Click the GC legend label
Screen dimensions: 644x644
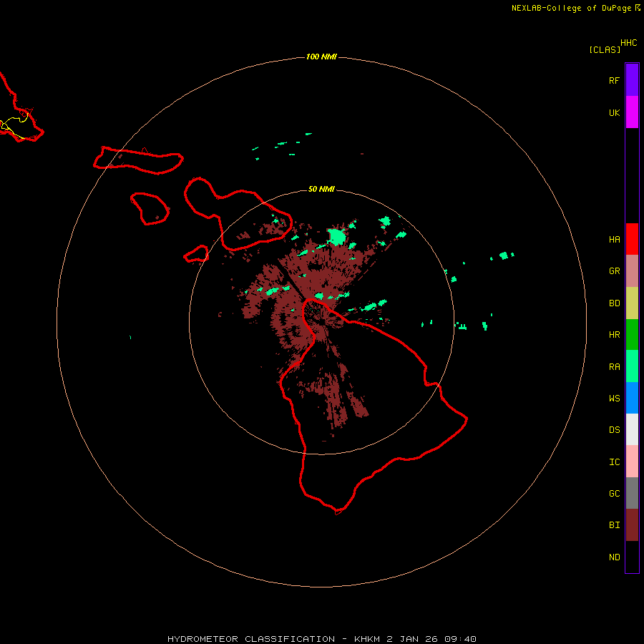click(x=614, y=494)
